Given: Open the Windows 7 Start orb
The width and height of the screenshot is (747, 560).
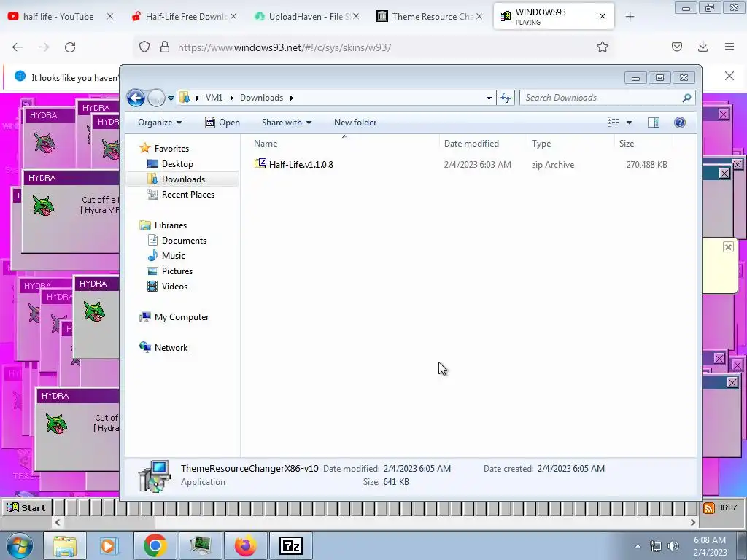Looking at the screenshot, I should pos(20,545).
